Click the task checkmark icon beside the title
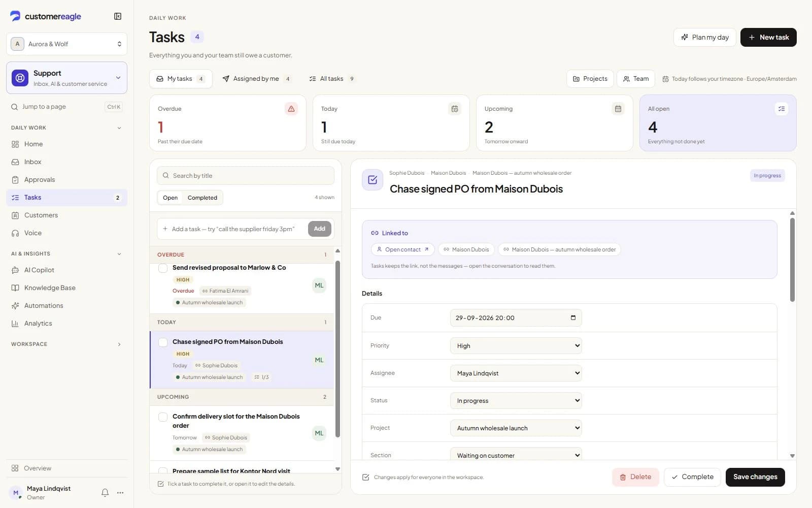This screenshot has height=508, width=812. tap(373, 180)
